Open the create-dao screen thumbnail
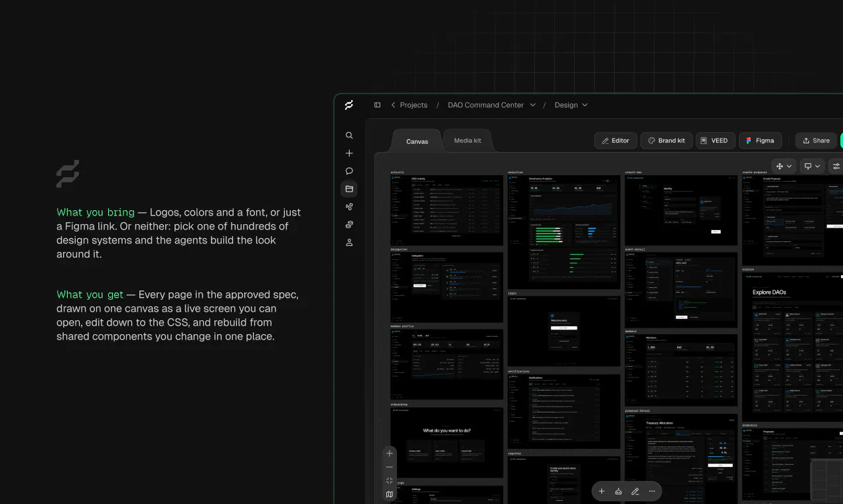The image size is (843, 504). (x=681, y=210)
